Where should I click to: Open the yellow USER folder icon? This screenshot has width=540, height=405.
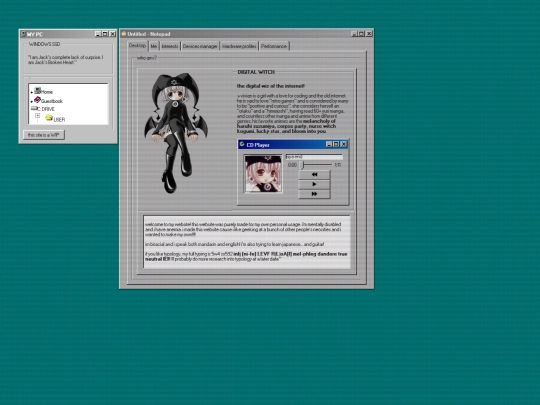click(x=49, y=118)
